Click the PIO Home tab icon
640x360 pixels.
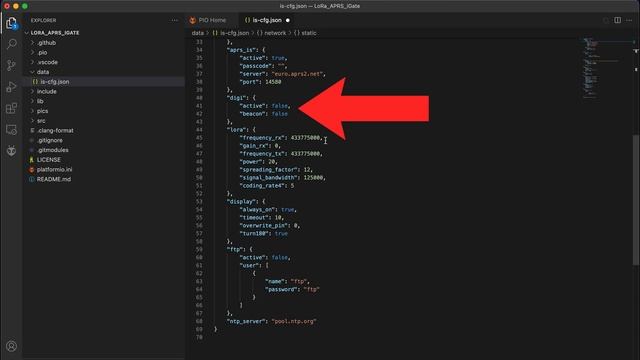click(193, 20)
